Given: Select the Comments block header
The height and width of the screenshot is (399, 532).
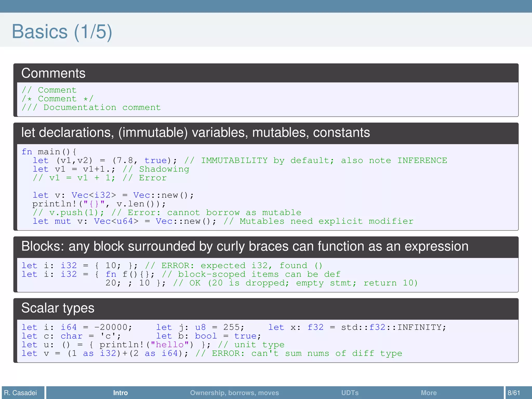Looking at the screenshot, I should (53, 73).
